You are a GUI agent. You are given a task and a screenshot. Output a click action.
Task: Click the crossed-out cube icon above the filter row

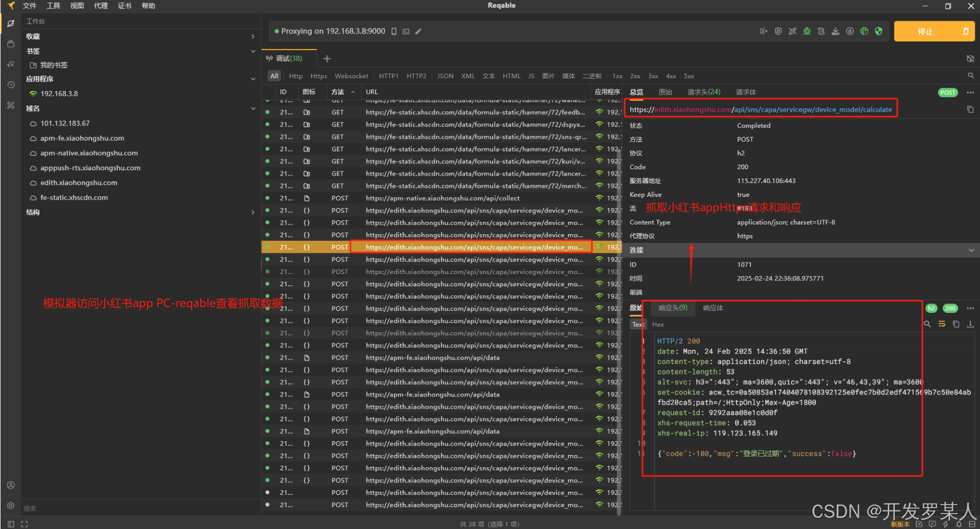click(x=970, y=59)
